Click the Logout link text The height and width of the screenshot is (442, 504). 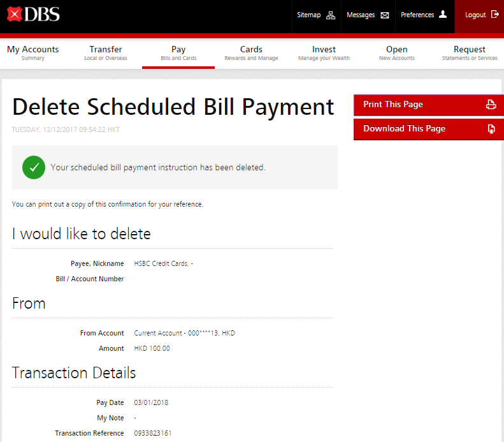475,15
